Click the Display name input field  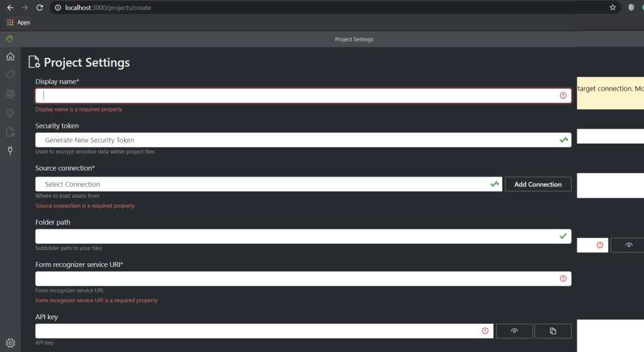pyautogui.click(x=296, y=96)
